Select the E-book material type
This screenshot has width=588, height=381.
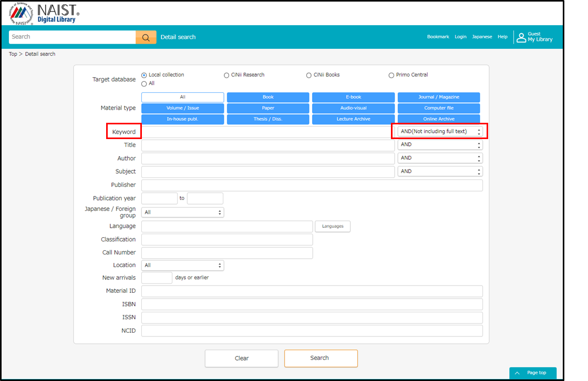pyautogui.click(x=353, y=97)
